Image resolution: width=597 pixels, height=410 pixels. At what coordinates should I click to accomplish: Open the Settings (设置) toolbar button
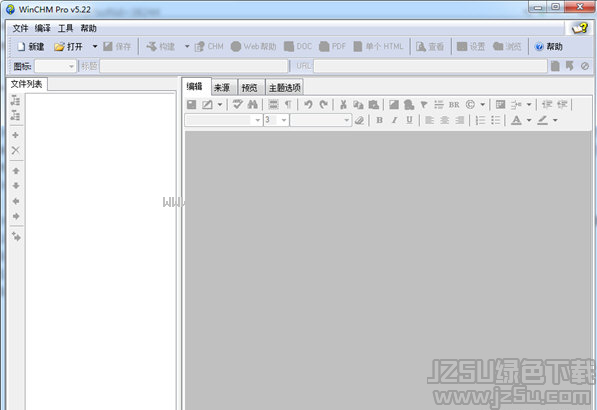pos(471,46)
